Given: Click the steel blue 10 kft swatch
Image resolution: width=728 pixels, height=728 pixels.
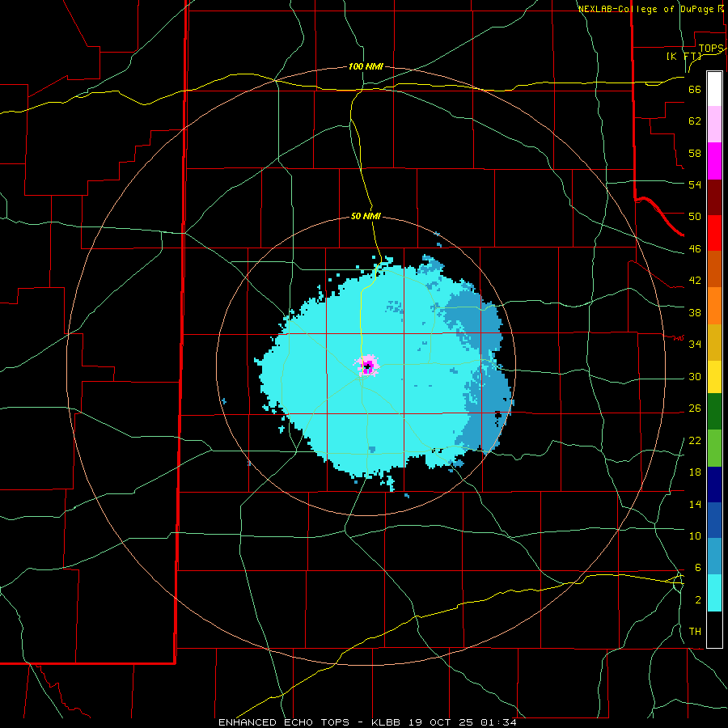Looking at the screenshot, I should pos(714,557).
